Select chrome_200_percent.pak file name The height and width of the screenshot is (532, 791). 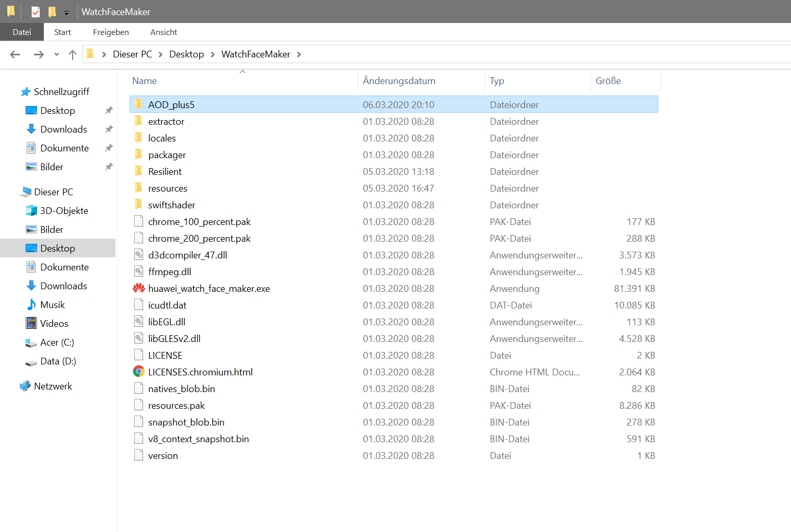[x=199, y=239]
